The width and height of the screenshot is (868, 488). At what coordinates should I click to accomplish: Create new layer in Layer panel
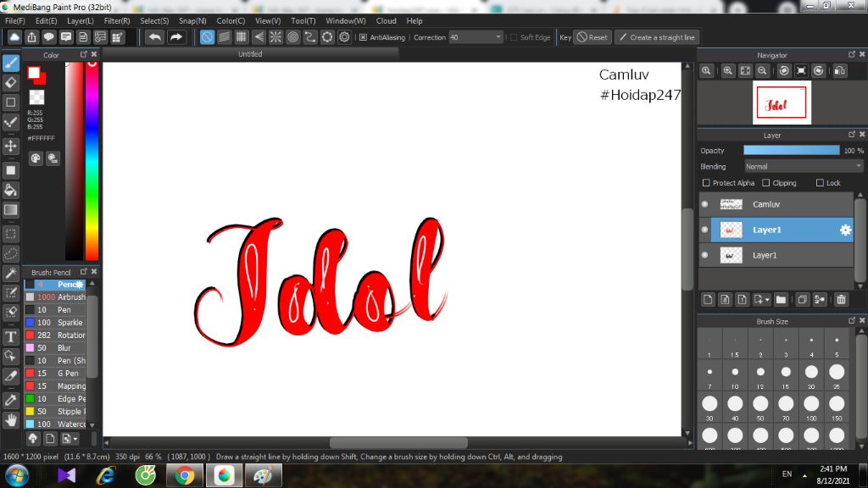pyautogui.click(x=708, y=299)
